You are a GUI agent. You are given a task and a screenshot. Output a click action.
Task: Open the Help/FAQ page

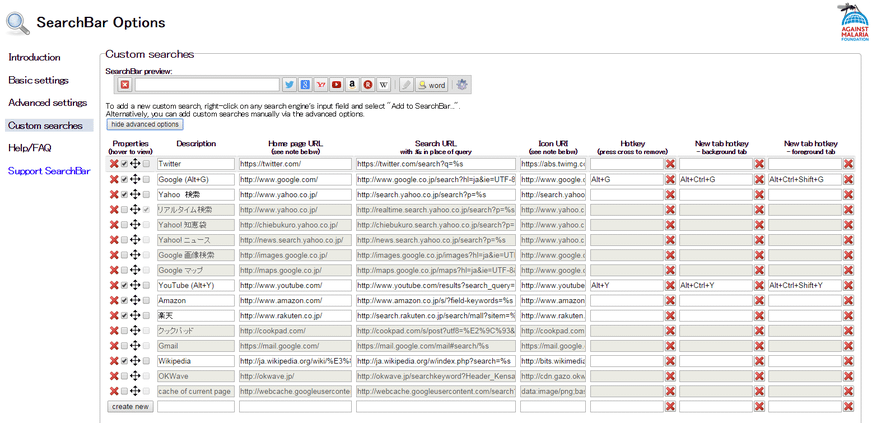pyautogui.click(x=28, y=148)
